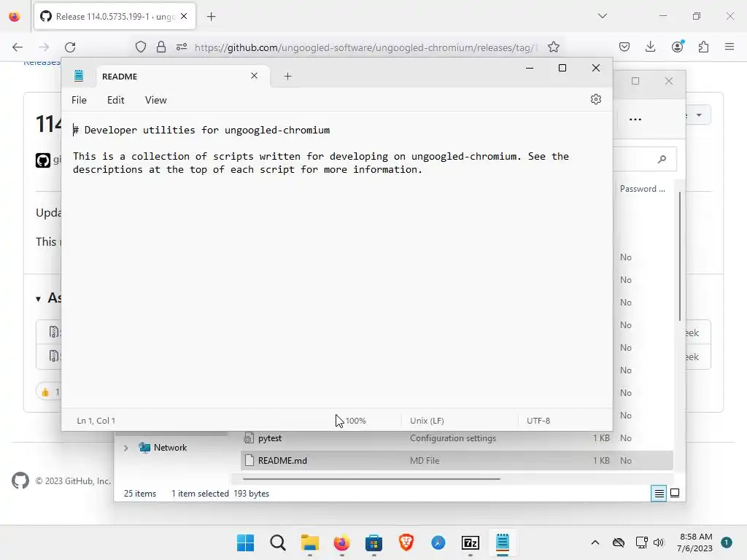Expand the Network tree node
Viewport: 747px width, 560px height.
coord(125,448)
